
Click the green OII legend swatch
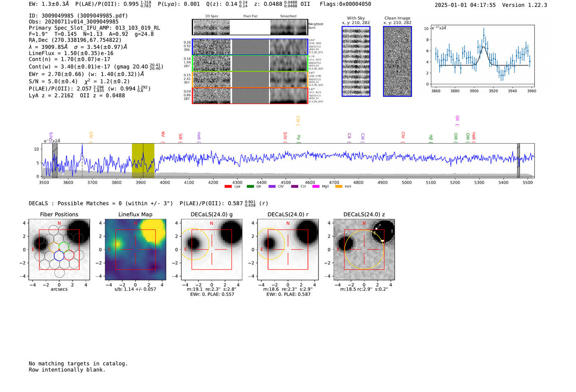(x=250, y=187)
